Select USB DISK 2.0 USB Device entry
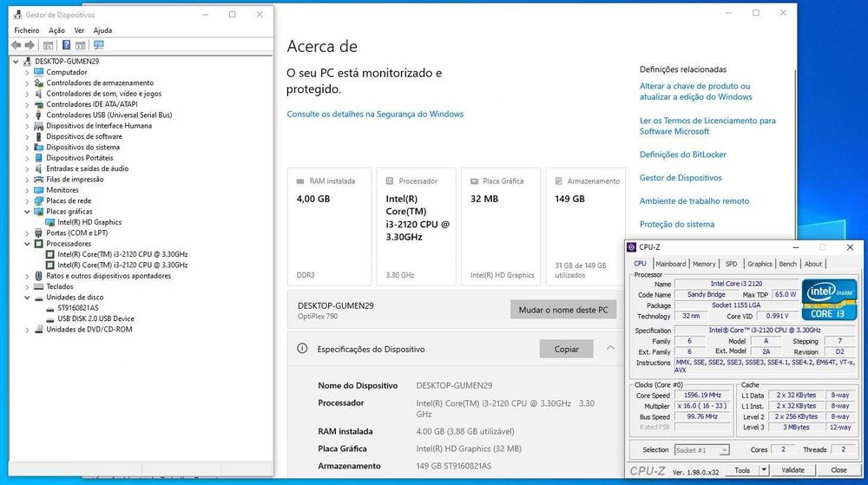868x485 pixels. 95,318
